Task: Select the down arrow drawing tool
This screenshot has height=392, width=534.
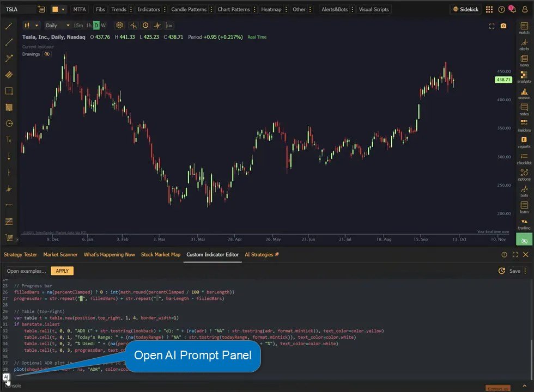Action: 9,156
